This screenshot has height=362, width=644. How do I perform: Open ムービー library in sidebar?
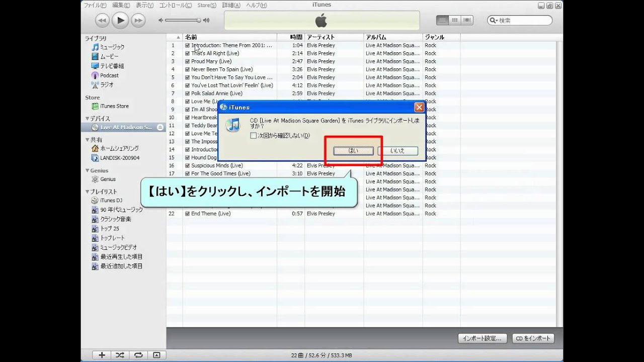tap(105, 56)
